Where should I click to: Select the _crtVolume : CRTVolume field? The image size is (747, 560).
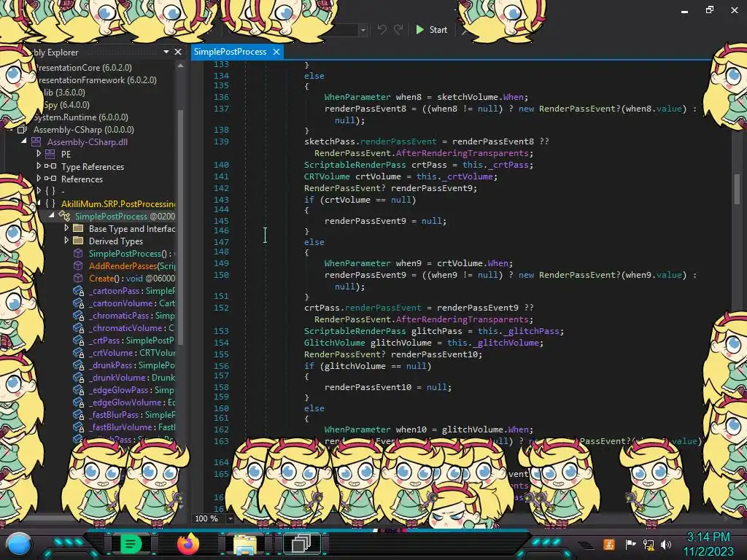point(132,352)
